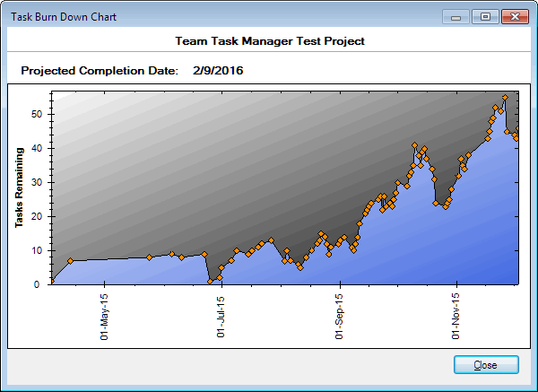Close the window with the red X
The width and height of the screenshot is (538, 392).
point(514,17)
